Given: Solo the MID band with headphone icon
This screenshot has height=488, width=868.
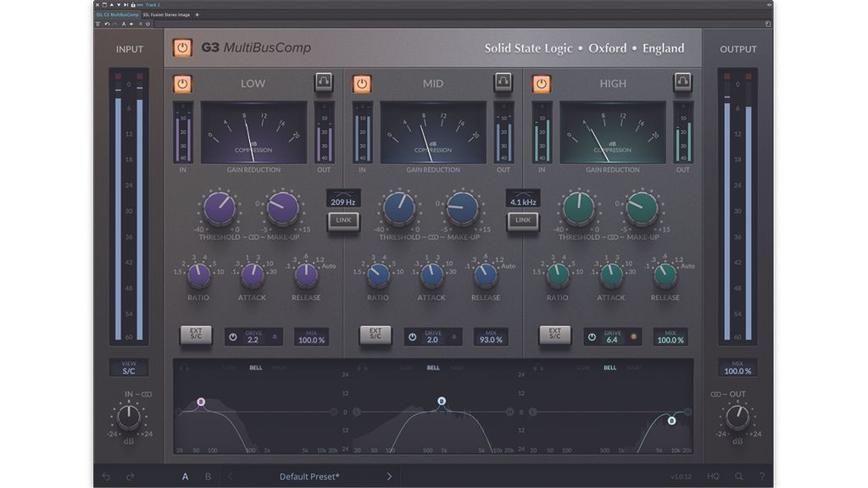Looking at the screenshot, I should (504, 83).
